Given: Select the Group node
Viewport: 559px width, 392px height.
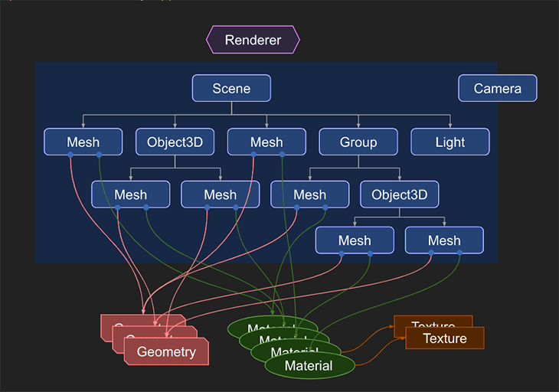Looking at the screenshot, I should coord(358,142).
